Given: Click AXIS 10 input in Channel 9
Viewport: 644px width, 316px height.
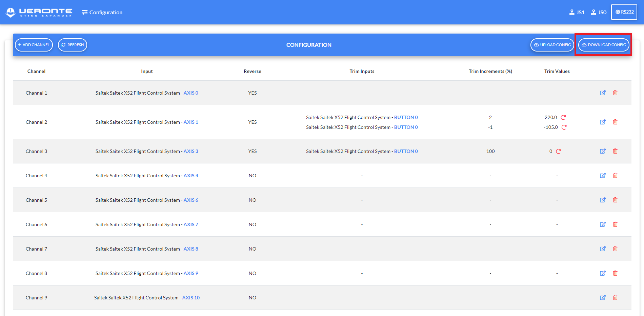Looking at the screenshot, I should (x=191, y=298).
